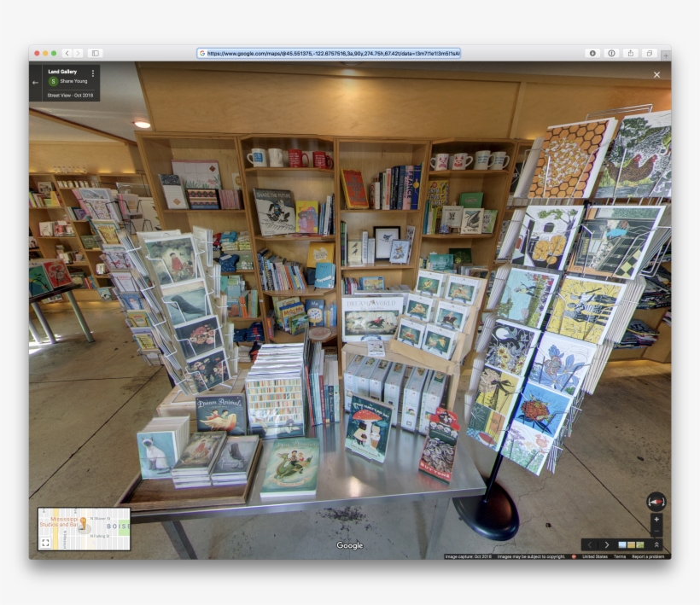Click the Google favicon in the address bar
700x605 pixels.
202,53
